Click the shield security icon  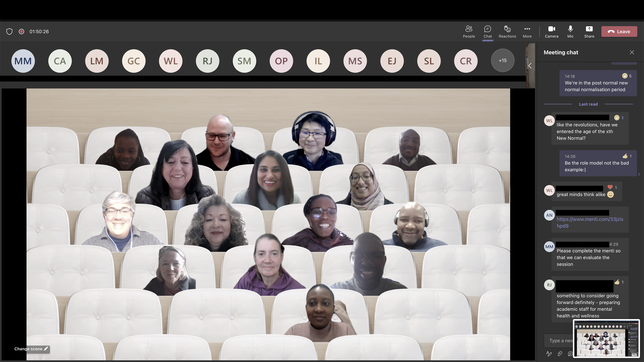(10, 32)
